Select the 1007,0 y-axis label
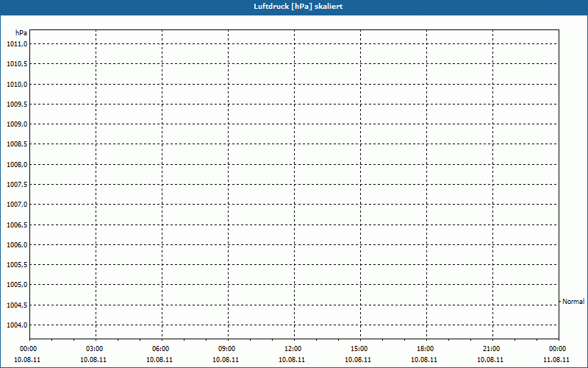The image size is (588, 368). (17, 205)
